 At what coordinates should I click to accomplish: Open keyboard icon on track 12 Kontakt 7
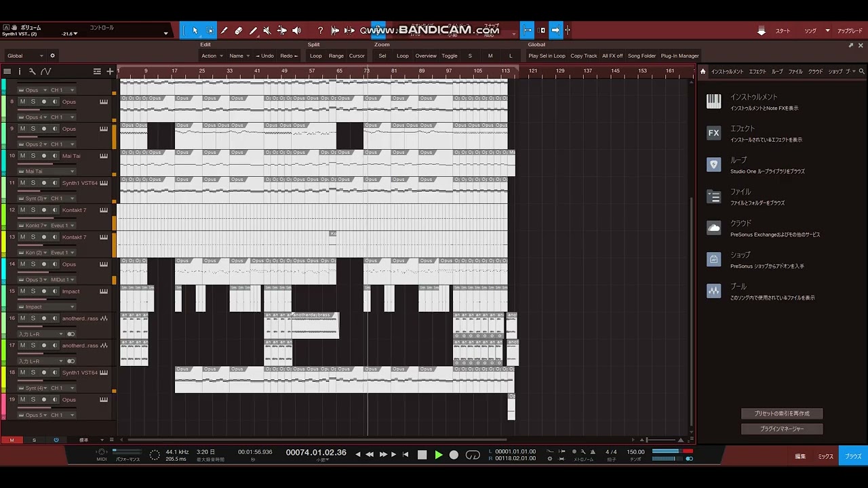pos(104,210)
